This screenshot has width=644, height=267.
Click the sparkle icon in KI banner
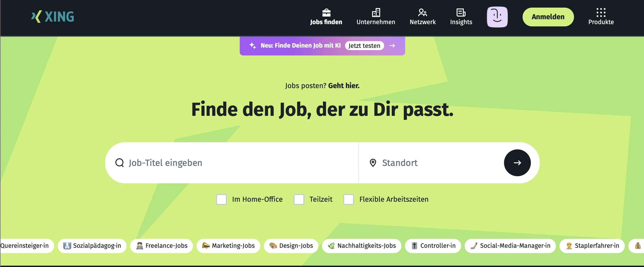tap(252, 45)
